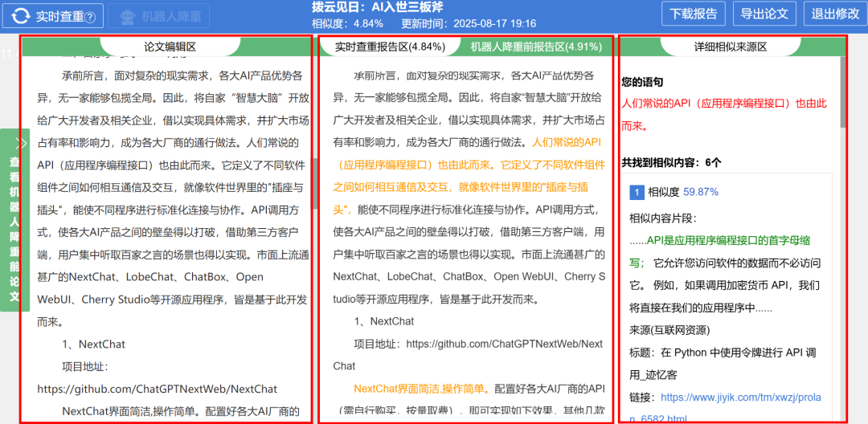Switch to 实时查重报告区 tab
Image resolution: width=868 pixels, height=424 pixels.
tap(389, 47)
